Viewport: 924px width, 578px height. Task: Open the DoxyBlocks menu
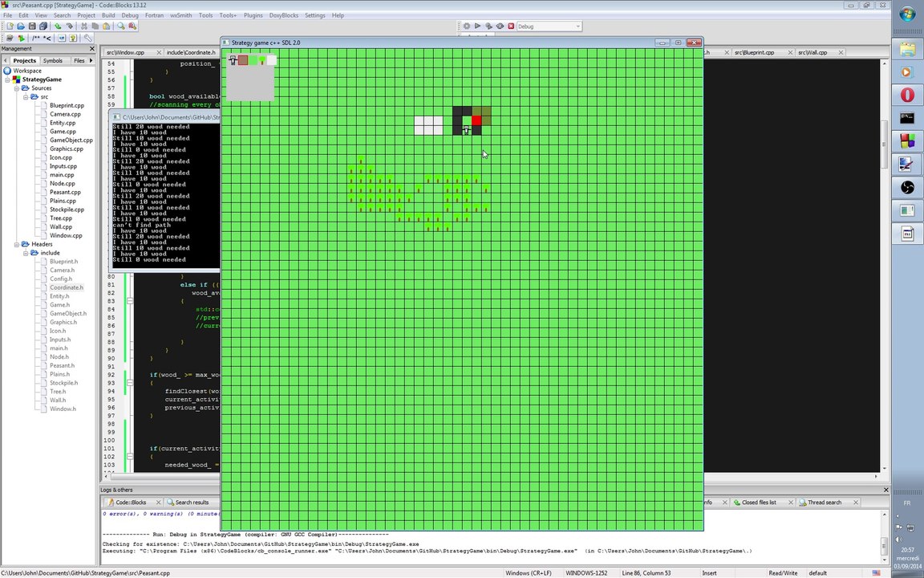click(x=283, y=15)
